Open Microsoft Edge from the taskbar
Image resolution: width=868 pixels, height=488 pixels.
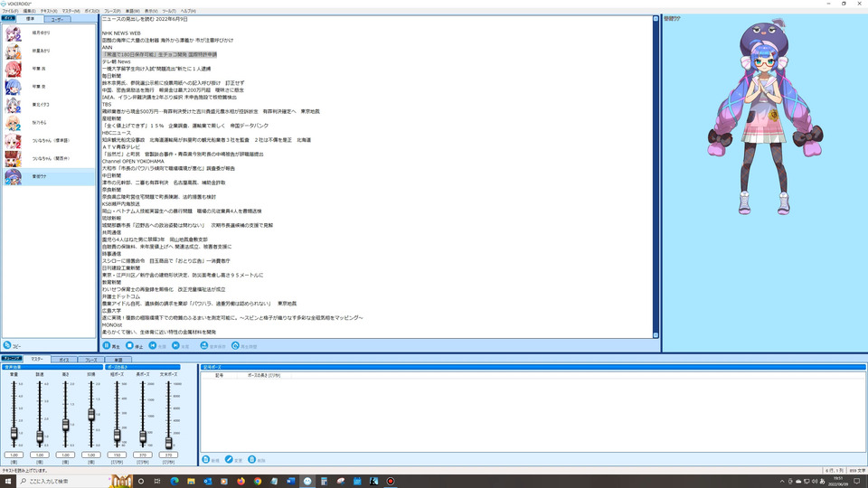[175, 481]
